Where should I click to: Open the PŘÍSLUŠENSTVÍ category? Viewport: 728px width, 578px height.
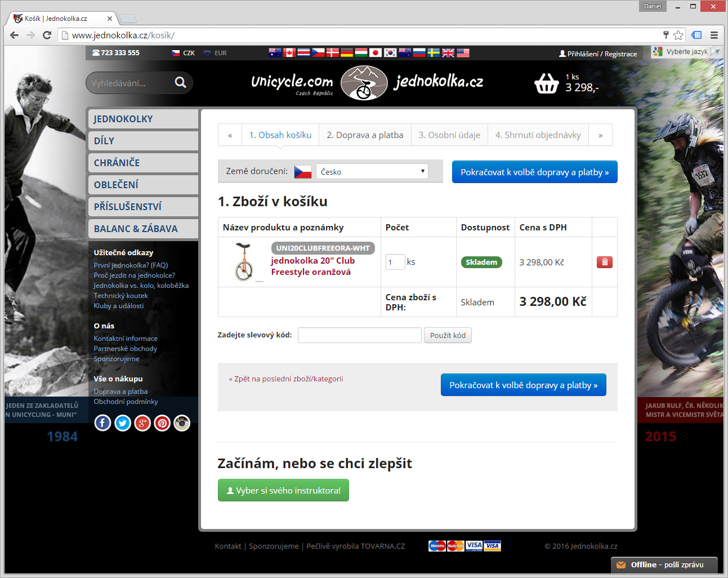click(143, 207)
